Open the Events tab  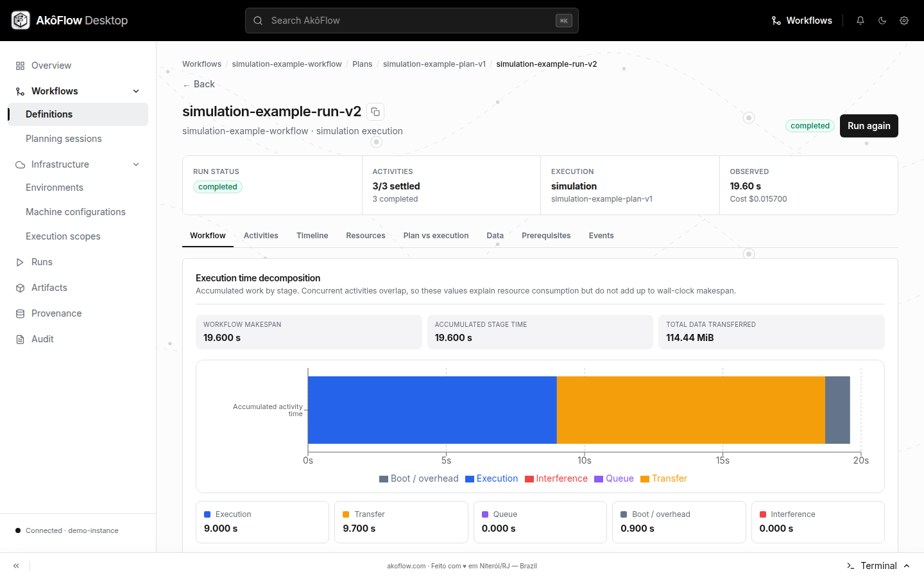[601, 236]
